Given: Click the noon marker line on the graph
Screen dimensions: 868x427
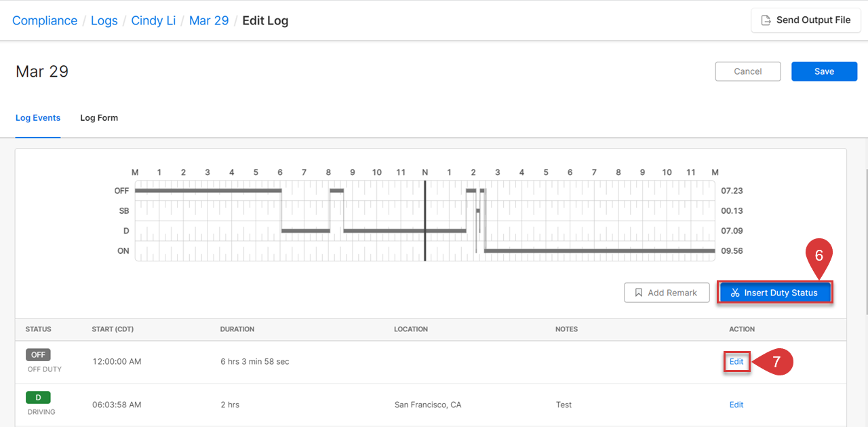Looking at the screenshot, I should tap(425, 221).
